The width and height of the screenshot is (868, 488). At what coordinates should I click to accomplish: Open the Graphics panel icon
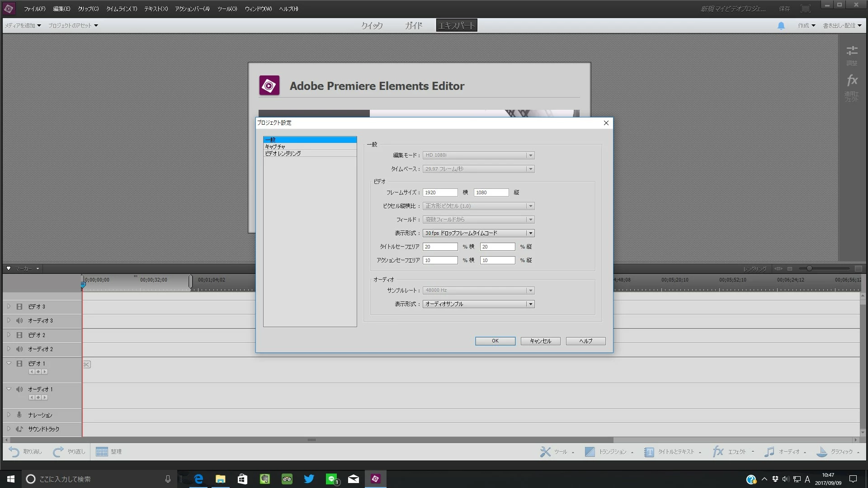(822, 451)
